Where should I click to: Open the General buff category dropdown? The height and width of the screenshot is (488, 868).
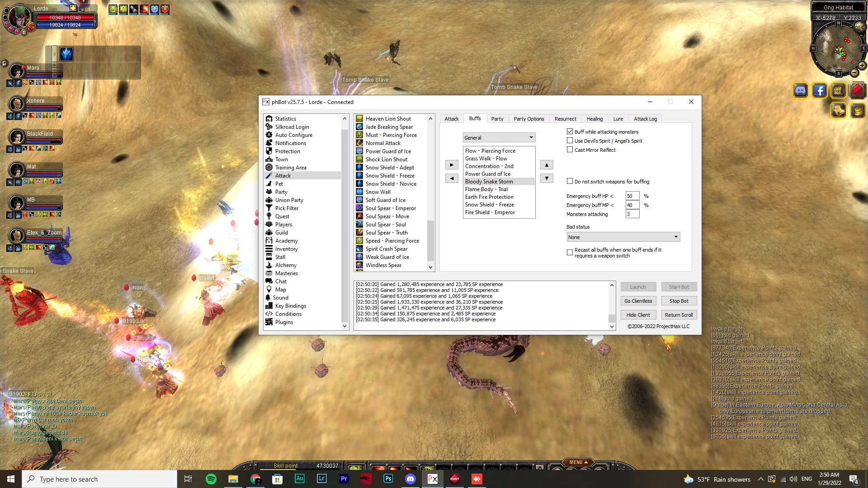point(499,138)
